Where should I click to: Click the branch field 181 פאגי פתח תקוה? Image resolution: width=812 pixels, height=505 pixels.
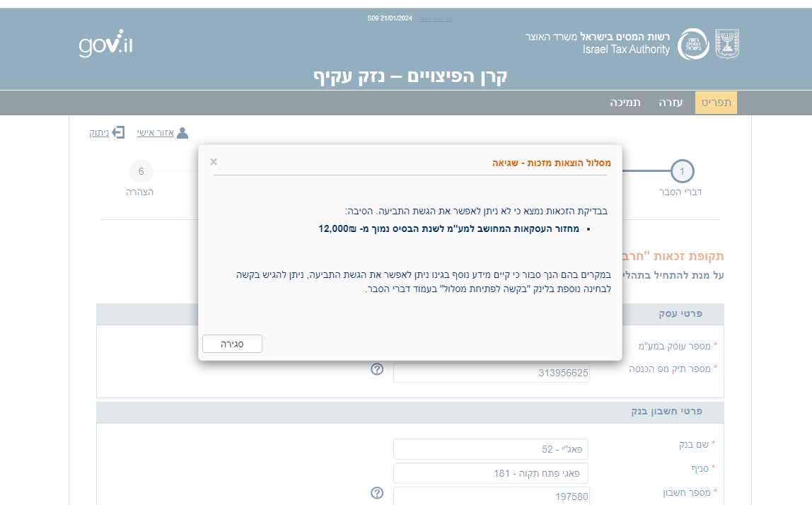point(491,473)
